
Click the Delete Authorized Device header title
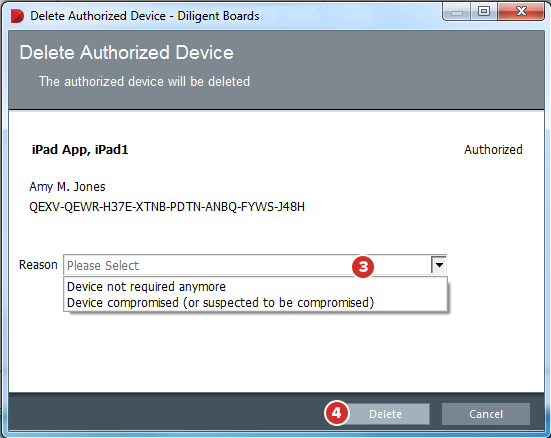(127, 53)
